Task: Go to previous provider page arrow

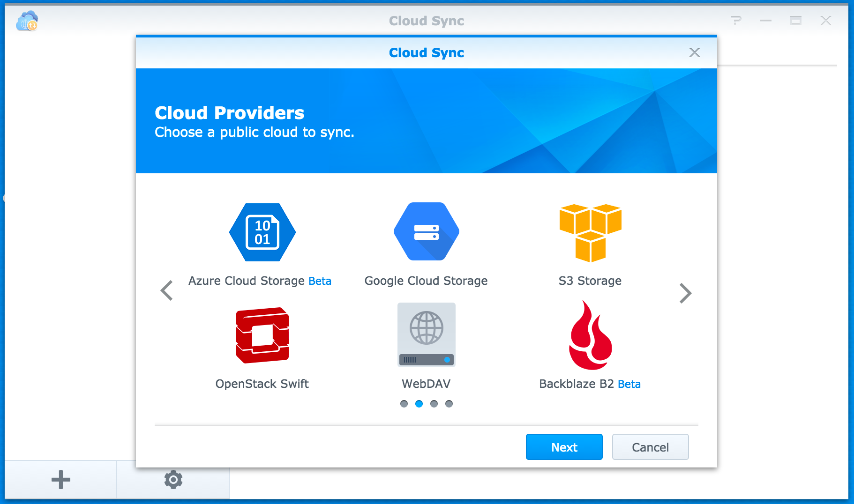Action: 167,290
